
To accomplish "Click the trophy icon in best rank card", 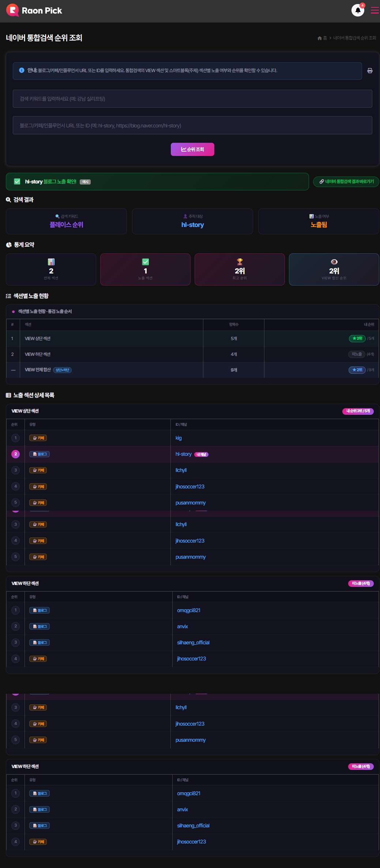I will pyautogui.click(x=240, y=261).
